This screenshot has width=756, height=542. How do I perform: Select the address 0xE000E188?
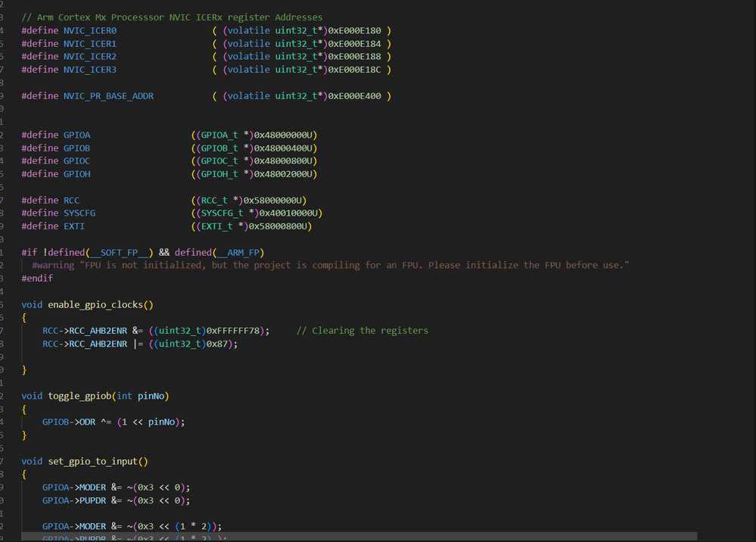(354, 57)
